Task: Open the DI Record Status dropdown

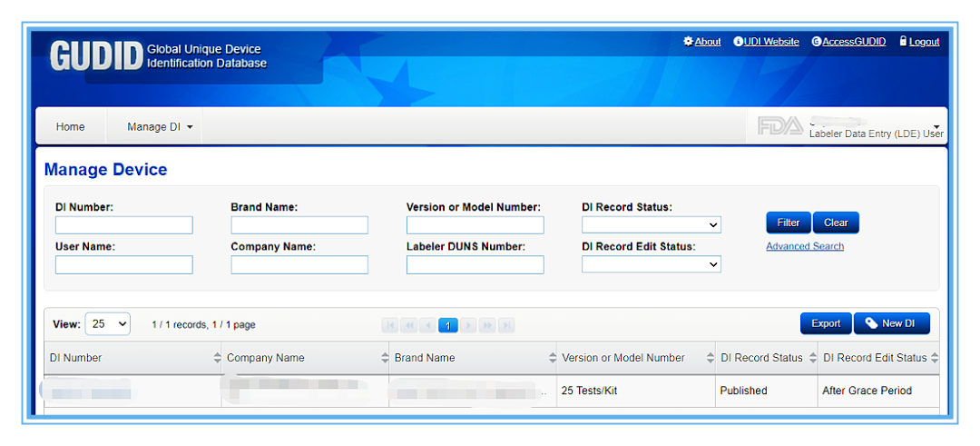Action: 652,225
